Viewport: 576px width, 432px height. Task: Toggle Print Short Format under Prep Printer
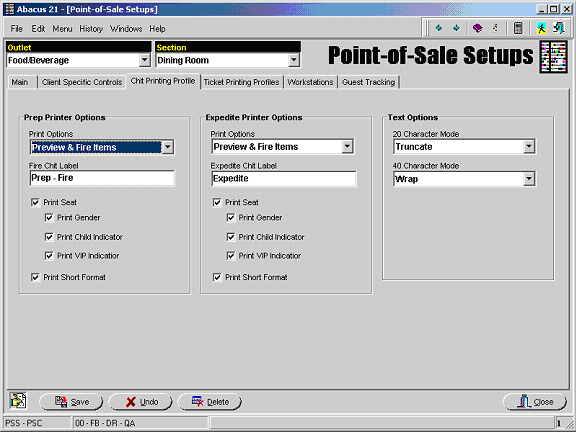click(35, 277)
